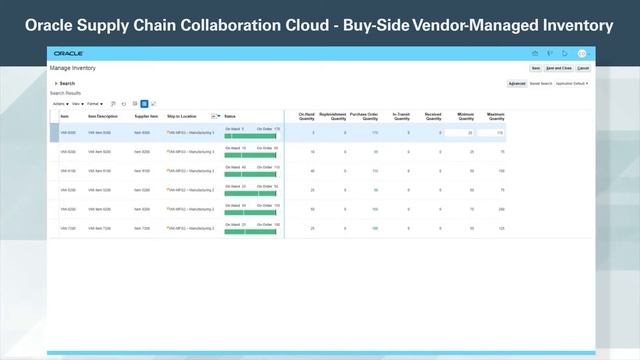Click the green status bar in VMI-9100 row

[250, 174]
